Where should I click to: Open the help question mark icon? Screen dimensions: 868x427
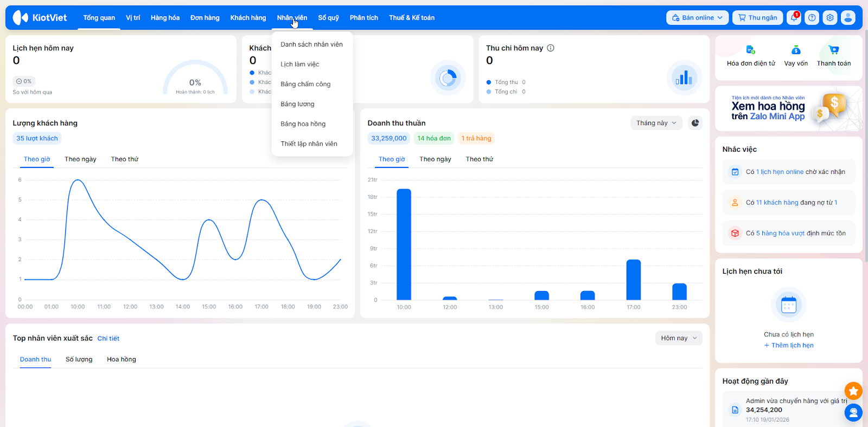pos(812,18)
